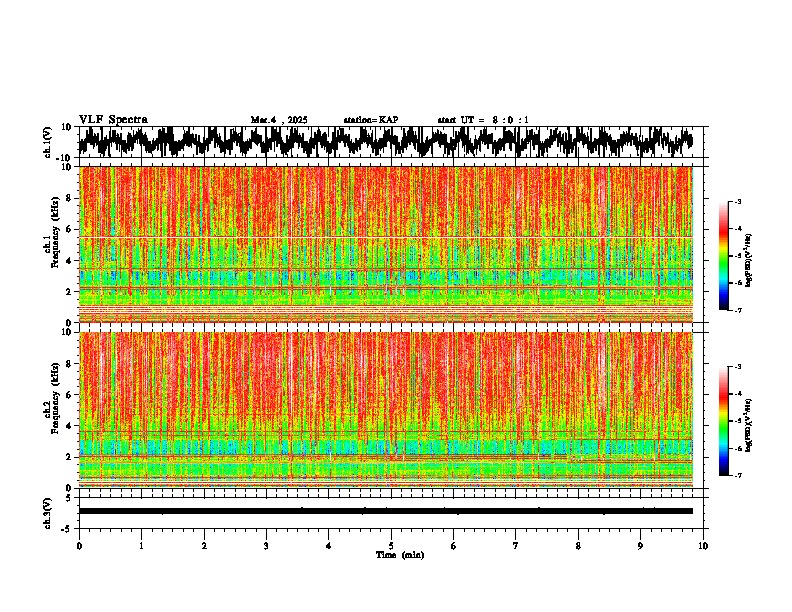Click the "station=KAP" header text
Screen dimensions: 792x612
371,120
